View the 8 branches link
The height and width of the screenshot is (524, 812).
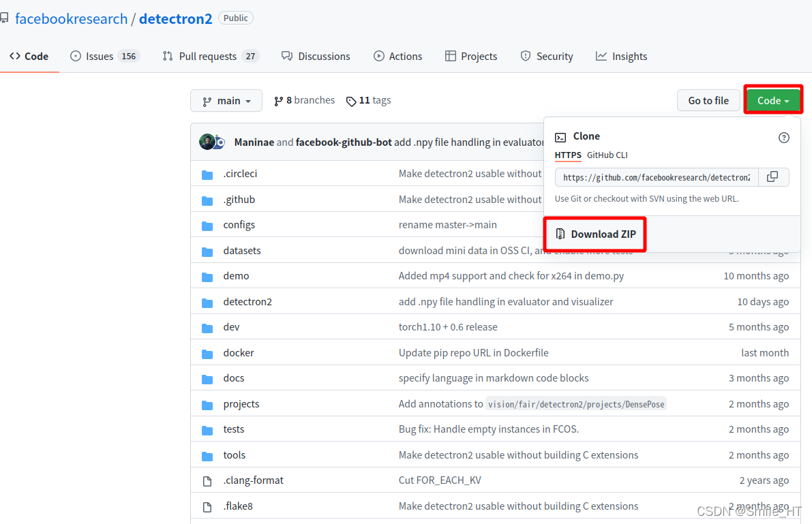305,100
